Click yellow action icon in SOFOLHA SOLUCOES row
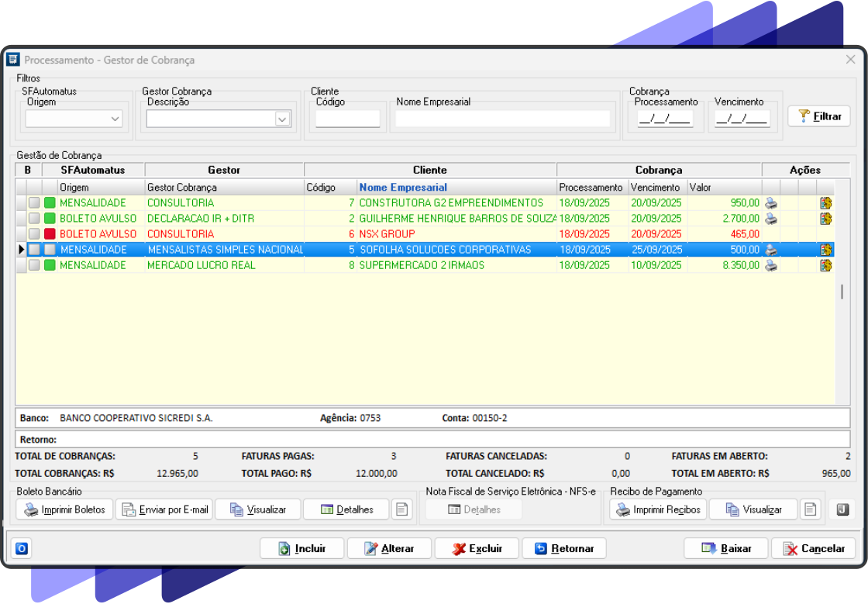 click(826, 250)
